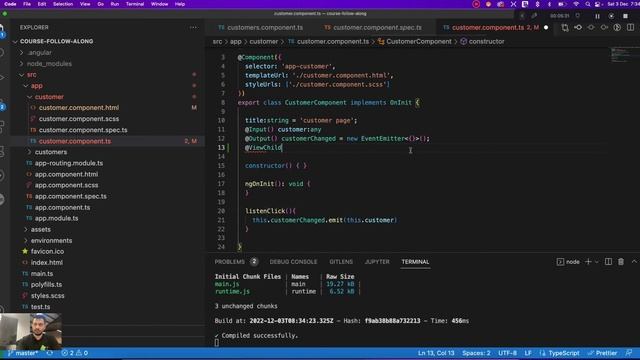
Task: Select the TERMINAL panel tab
Action: (x=415, y=262)
